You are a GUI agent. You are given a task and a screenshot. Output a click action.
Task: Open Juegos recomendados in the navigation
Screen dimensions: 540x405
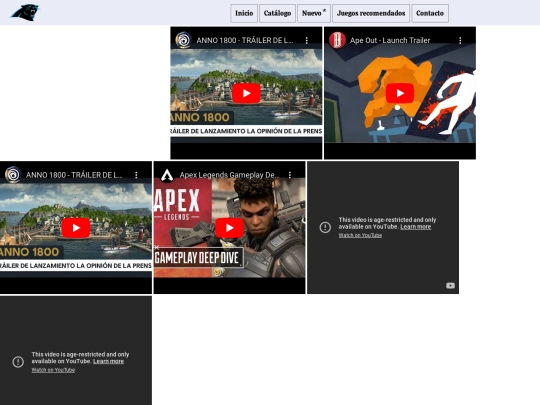pos(371,13)
